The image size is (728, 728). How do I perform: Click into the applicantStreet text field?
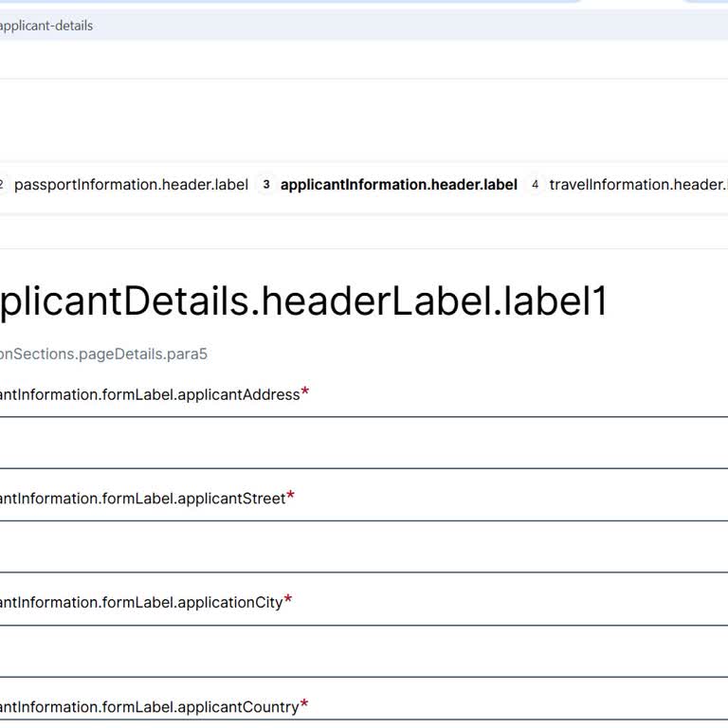click(x=364, y=547)
